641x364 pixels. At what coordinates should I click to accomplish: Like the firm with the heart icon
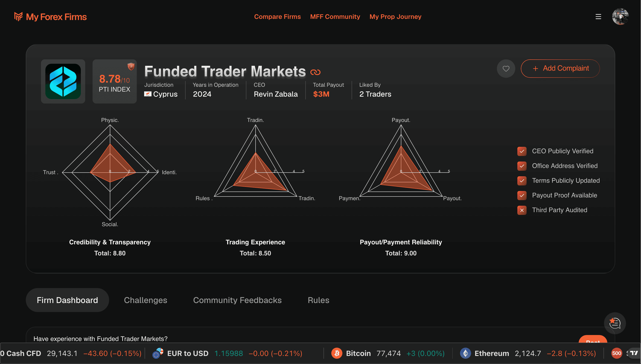(x=506, y=69)
